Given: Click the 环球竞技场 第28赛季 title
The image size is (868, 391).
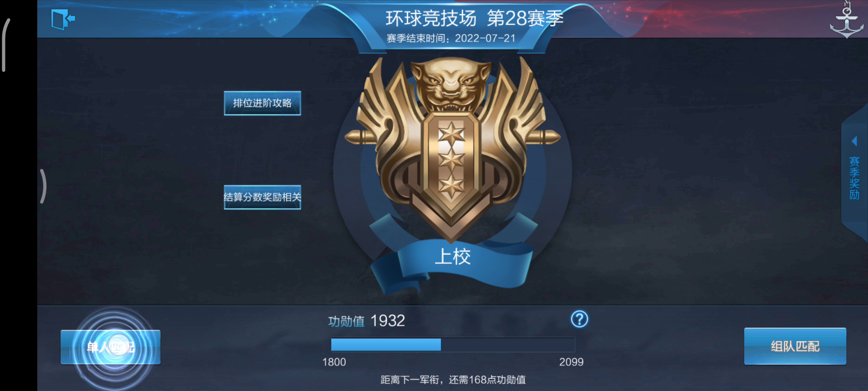Looking at the screenshot, I should (x=474, y=18).
